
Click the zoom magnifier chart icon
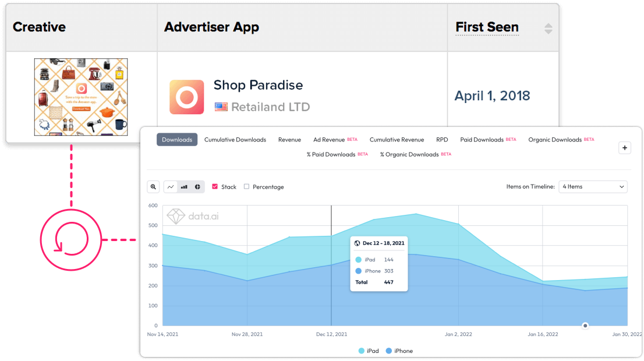(x=153, y=187)
